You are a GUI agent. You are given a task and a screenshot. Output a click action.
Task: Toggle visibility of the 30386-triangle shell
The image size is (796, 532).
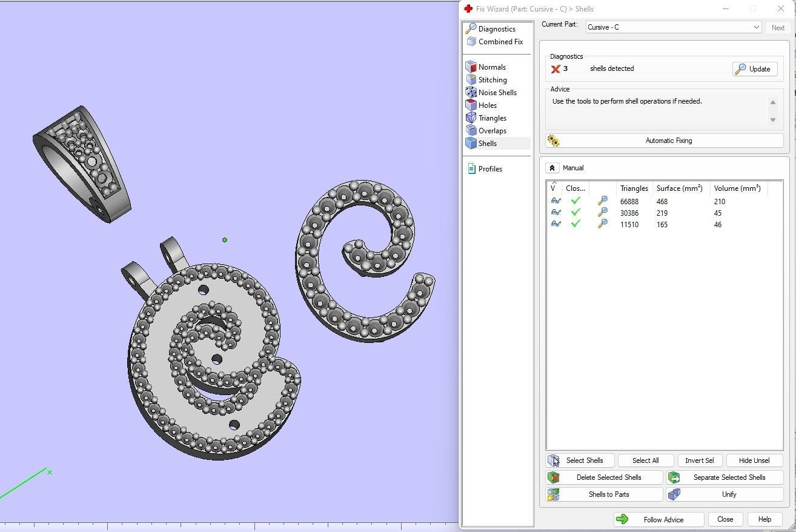(556, 213)
